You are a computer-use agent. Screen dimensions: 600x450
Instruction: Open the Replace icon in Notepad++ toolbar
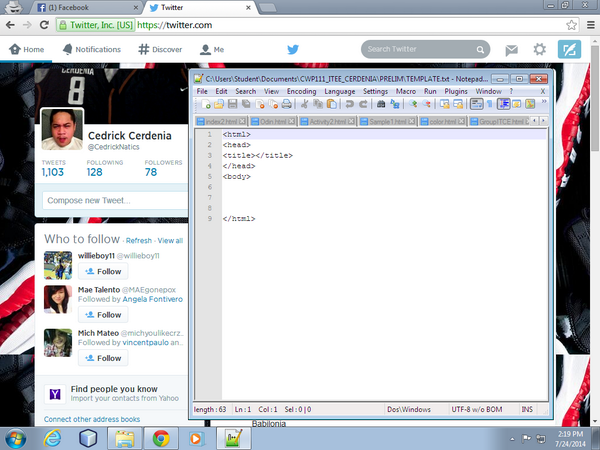tap(395, 104)
